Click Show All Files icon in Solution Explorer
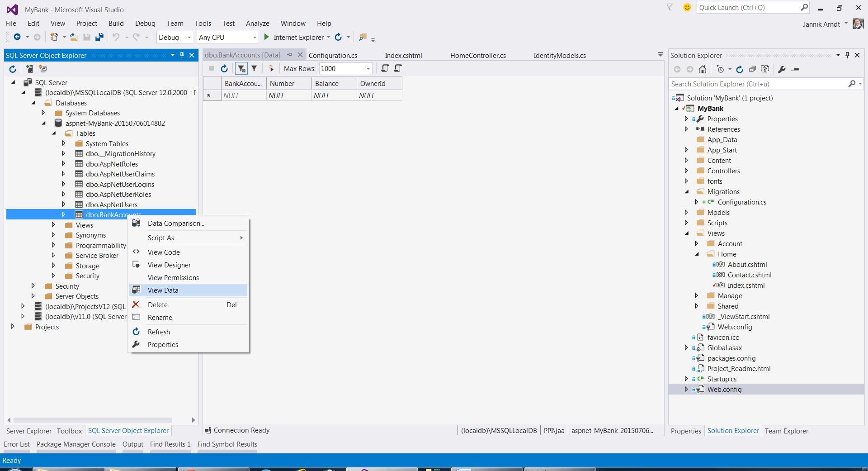 (x=765, y=69)
